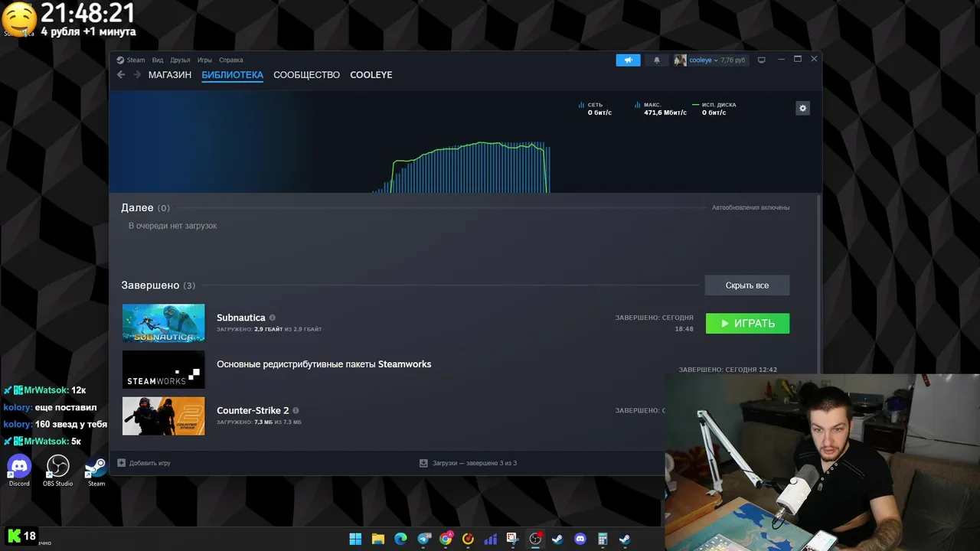Viewport: 980px width, 551px height.
Task: Click the Скрыть все button
Action: (x=747, y=285)
